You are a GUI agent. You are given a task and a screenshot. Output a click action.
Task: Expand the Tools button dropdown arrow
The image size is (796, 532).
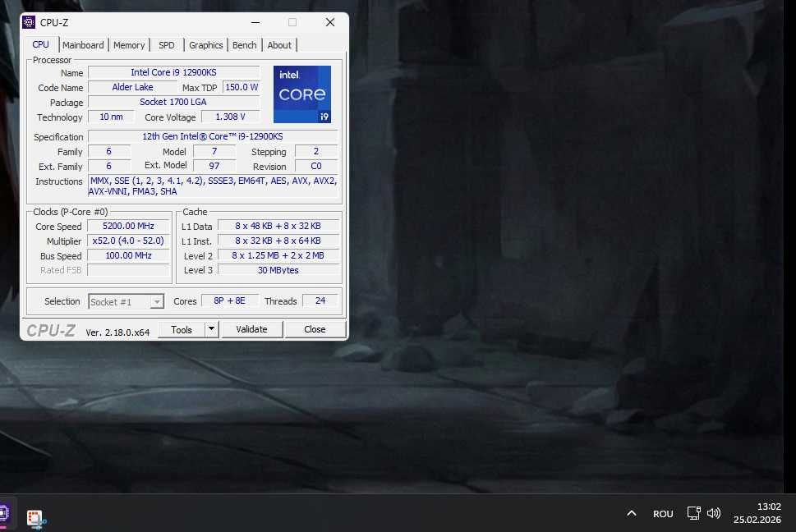click(211, 330)
